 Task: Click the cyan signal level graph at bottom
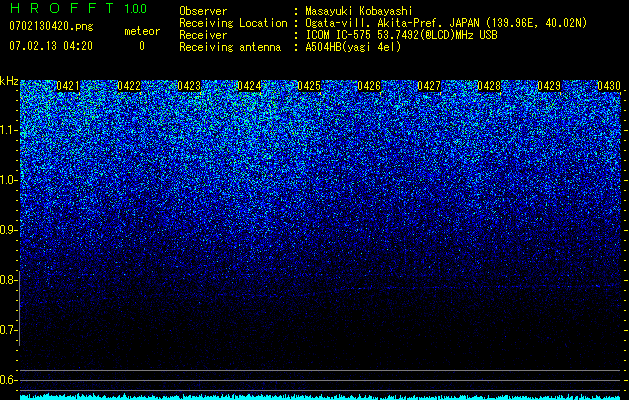point(321,397)
